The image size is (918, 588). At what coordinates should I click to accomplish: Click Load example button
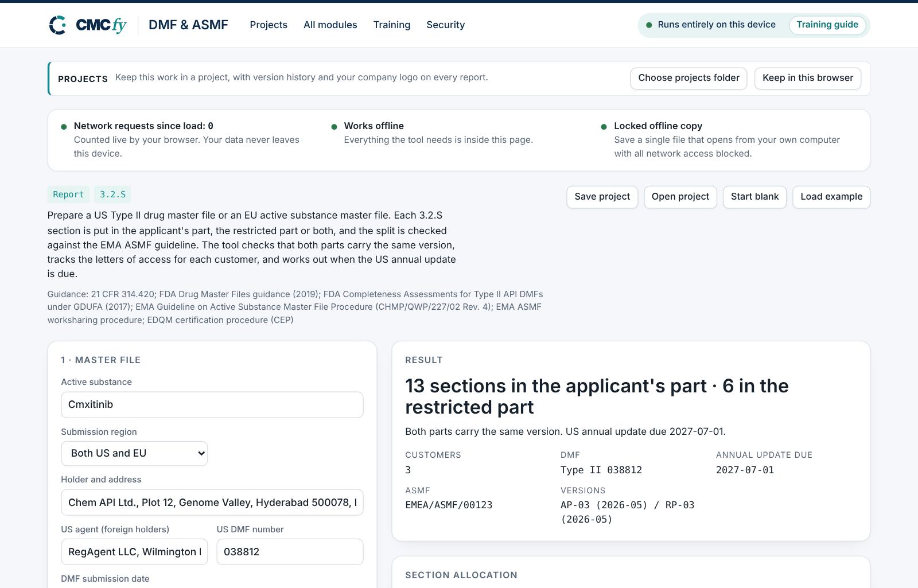pos(831,197)
